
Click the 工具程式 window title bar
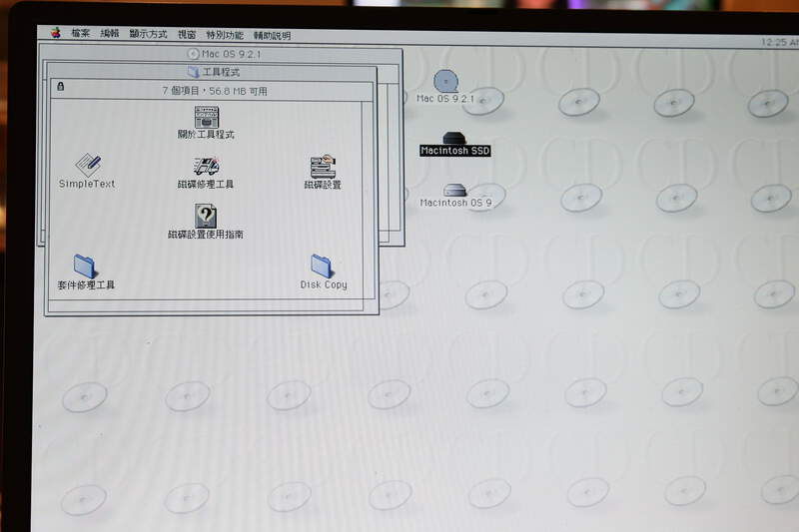pyautogui.click(x=212, y=72)
